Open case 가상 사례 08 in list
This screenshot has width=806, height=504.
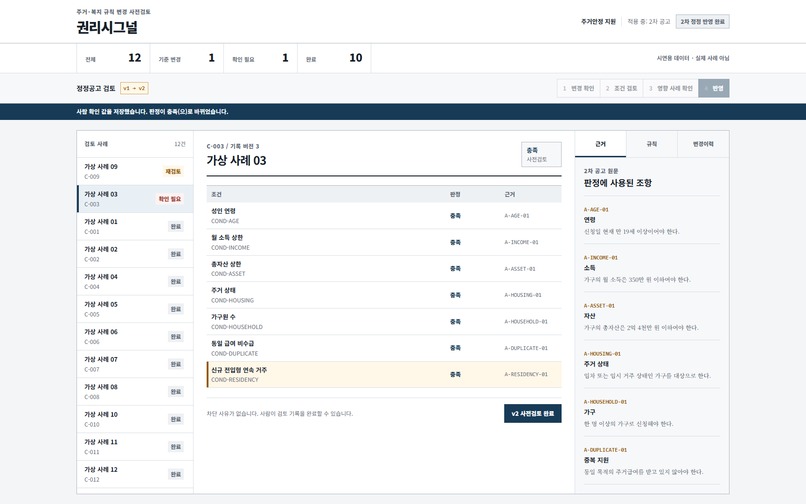[135, 391]
